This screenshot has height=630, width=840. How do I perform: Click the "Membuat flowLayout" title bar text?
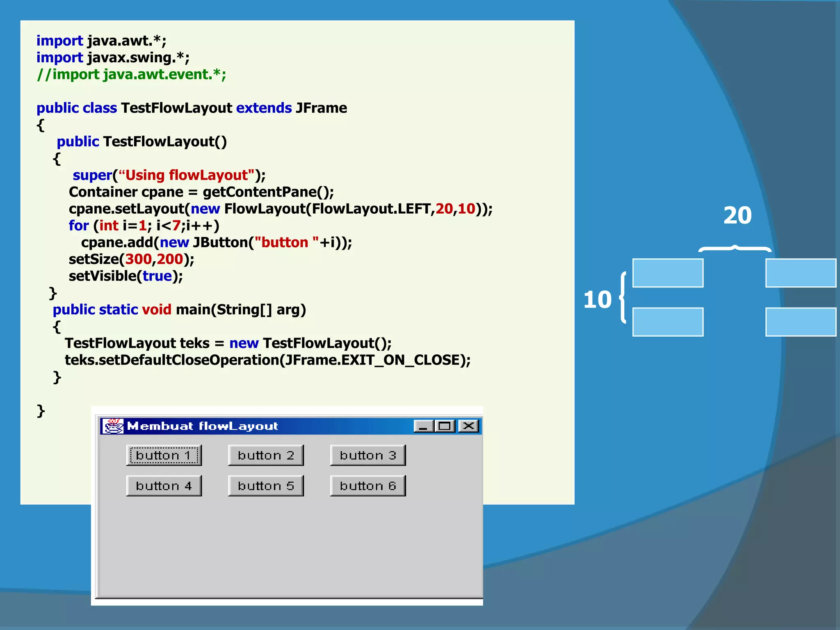click(x=203, y=426)
